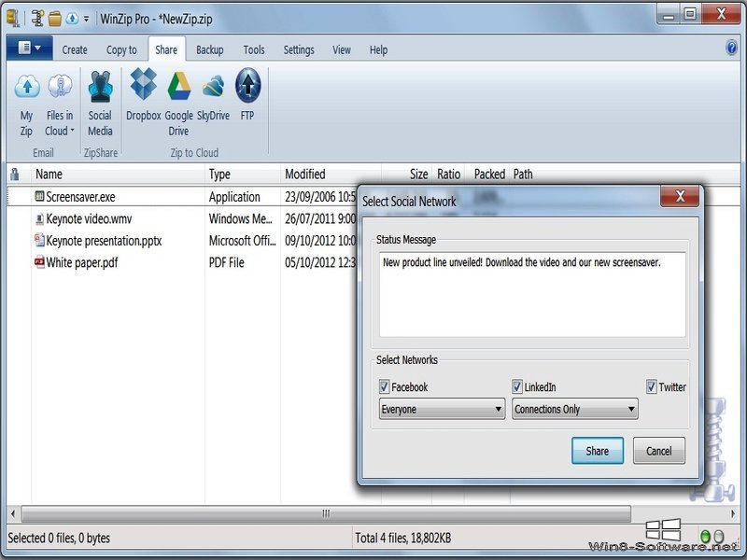Click the green status indicator light
Screen dimensions: 747x560
[x=706, y=536]
